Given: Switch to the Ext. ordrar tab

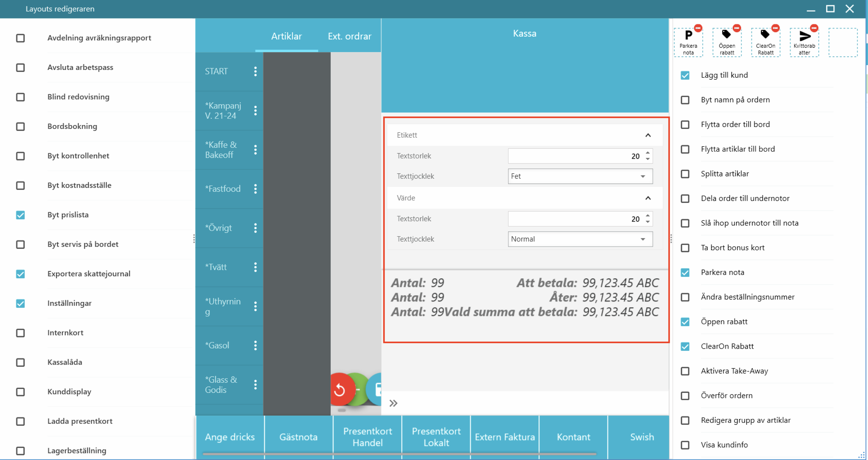Looking at the screenshot, I should 349,36.
